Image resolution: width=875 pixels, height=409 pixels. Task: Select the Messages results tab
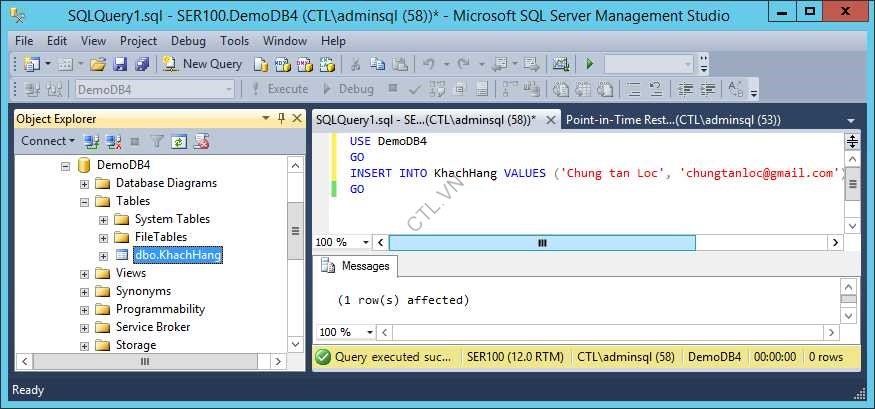356,266
